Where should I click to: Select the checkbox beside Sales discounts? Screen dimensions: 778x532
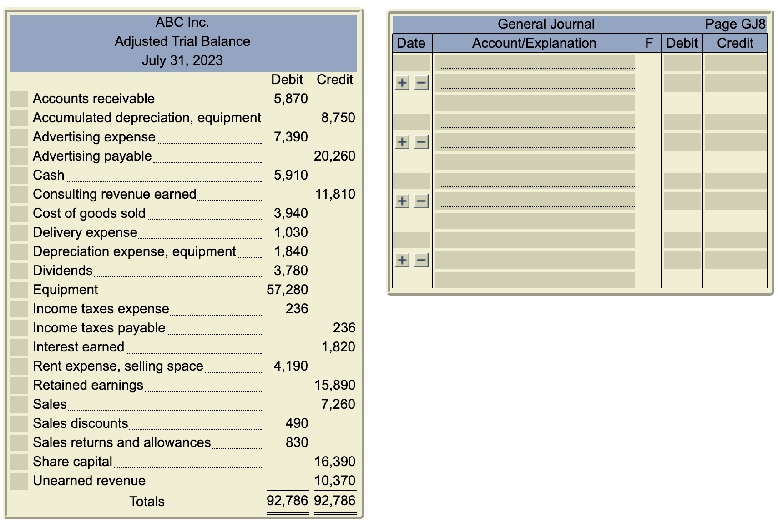click(19, 424)
